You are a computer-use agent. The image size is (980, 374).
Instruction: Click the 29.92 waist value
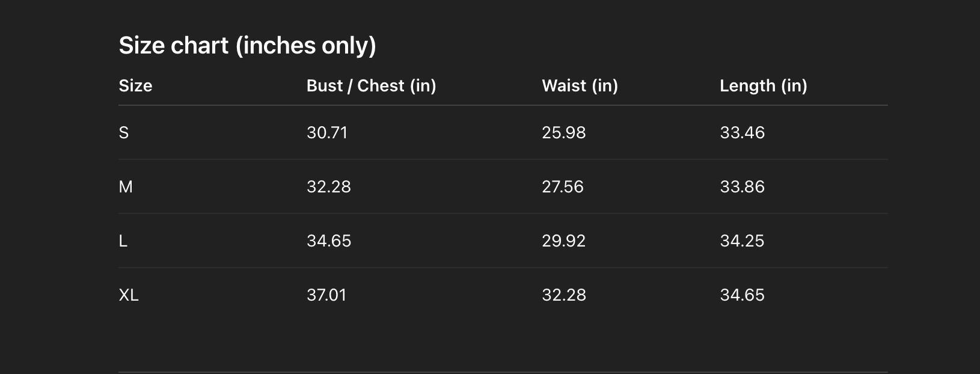pos(563,241)
